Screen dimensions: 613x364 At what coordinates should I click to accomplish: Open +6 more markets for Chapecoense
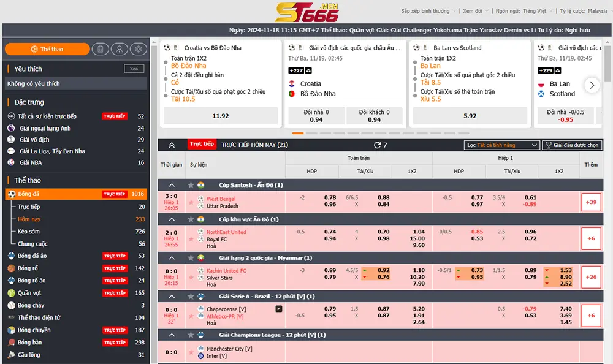(591, 315)
